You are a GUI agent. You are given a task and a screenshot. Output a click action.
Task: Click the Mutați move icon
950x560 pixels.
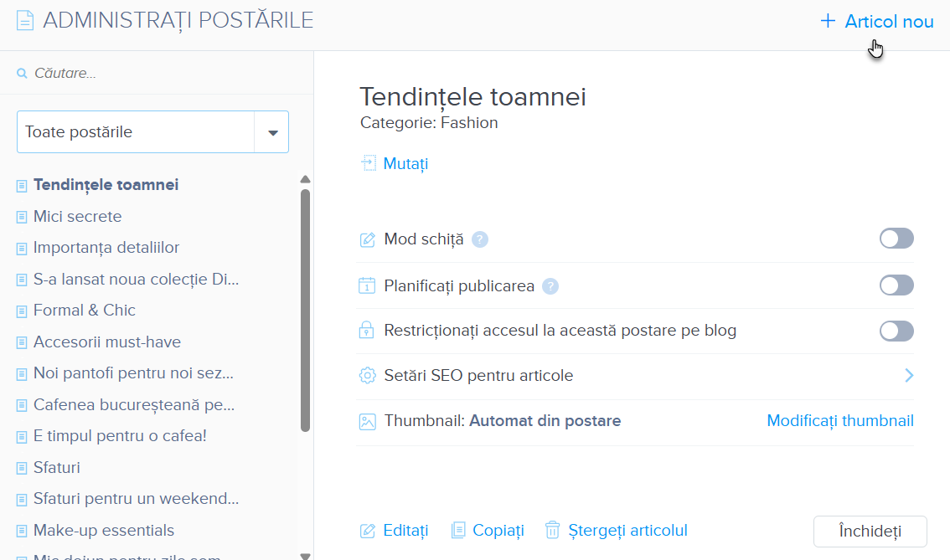point(369,163)
